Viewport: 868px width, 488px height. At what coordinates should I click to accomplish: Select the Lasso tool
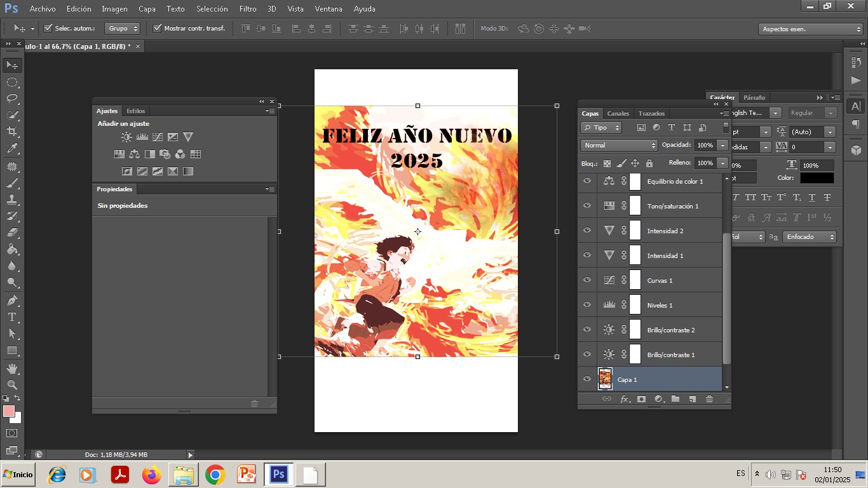(x=12, y=98)
